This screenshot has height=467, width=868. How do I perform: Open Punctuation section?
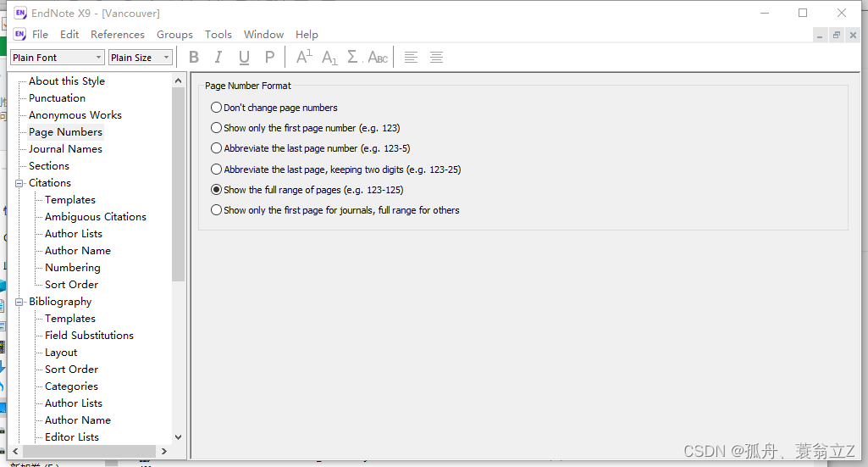(57, 98)
